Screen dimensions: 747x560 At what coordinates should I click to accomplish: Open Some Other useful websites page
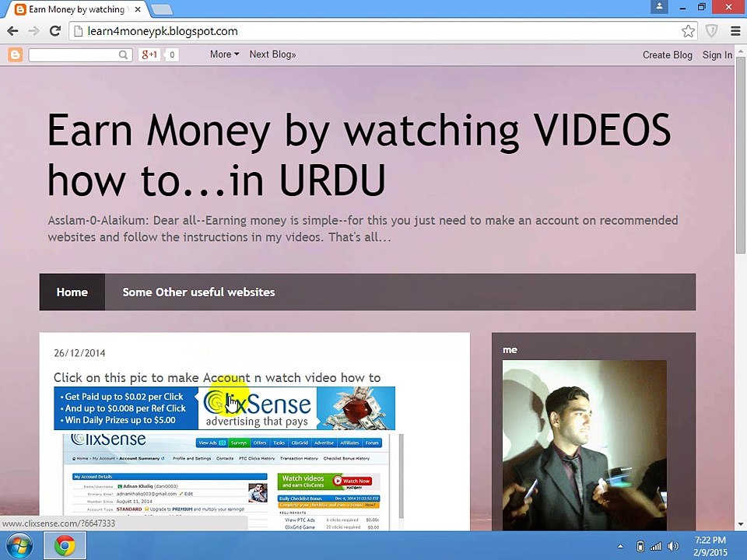click(198, 292)
